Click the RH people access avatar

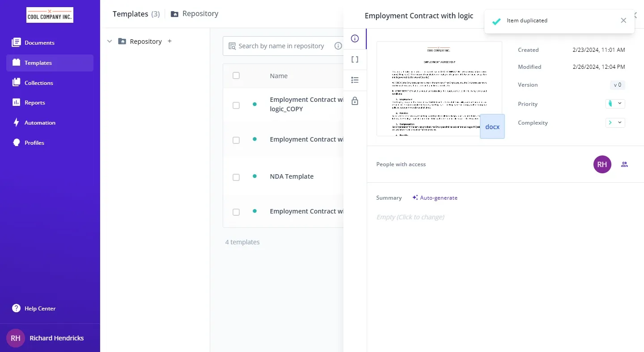click(602, 164)
